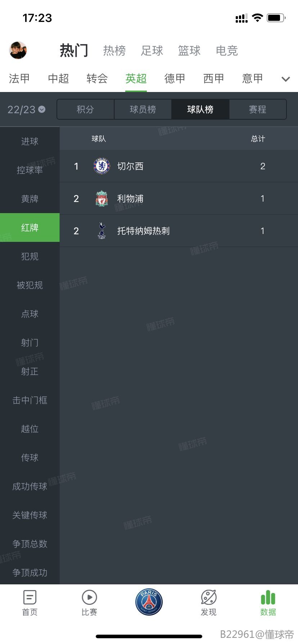Image resolution: width=298 pixels, height=644 pixels.
Task: Open the user profile avatar
Action: (18, 50)
